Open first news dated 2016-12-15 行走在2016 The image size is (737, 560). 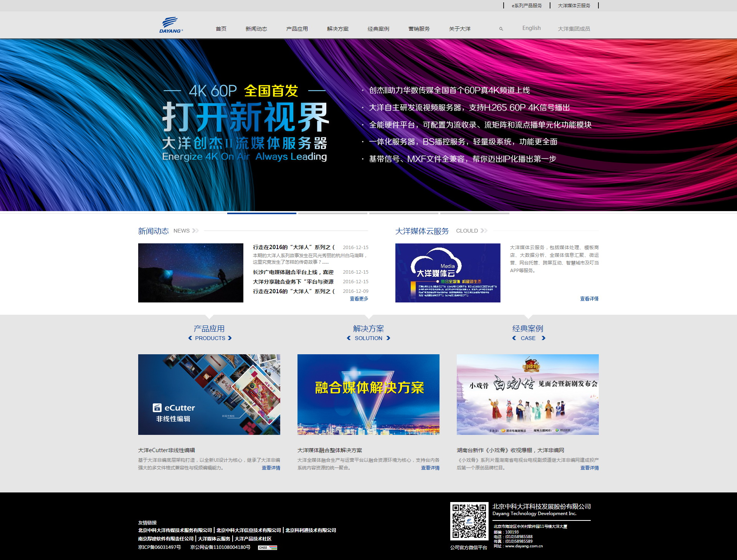coord(294,247)
